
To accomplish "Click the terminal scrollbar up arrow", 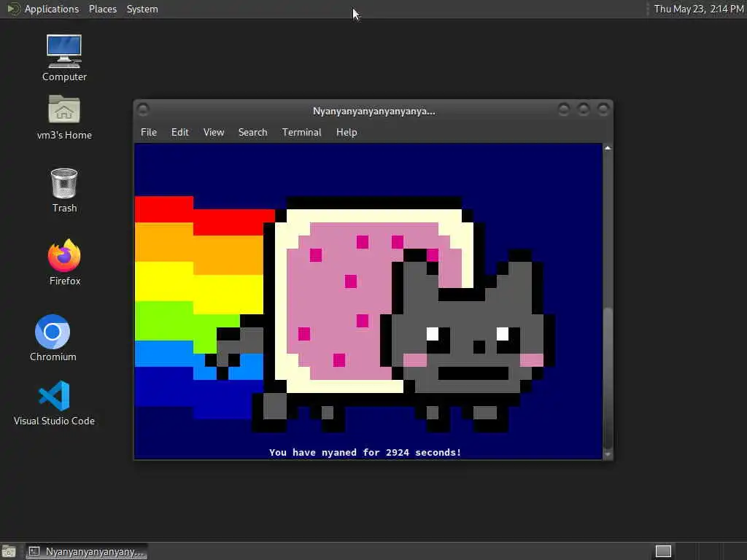I will point(608,148).
